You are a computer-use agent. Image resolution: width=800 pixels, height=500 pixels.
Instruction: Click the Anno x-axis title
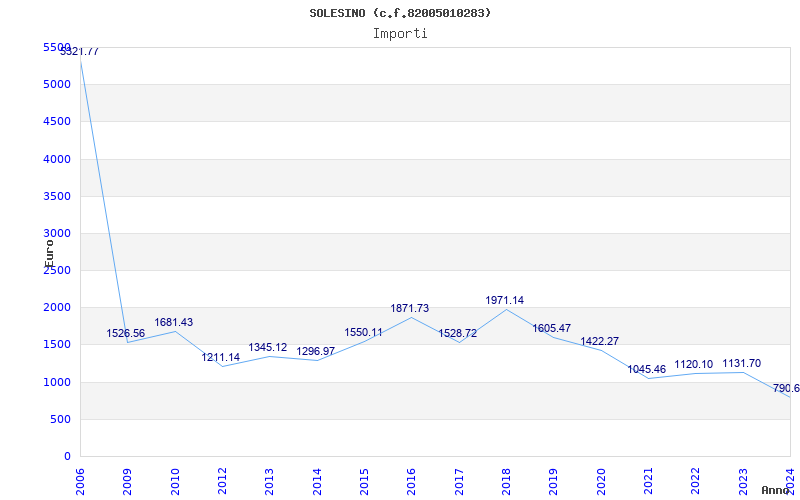(x=776, y=491)
